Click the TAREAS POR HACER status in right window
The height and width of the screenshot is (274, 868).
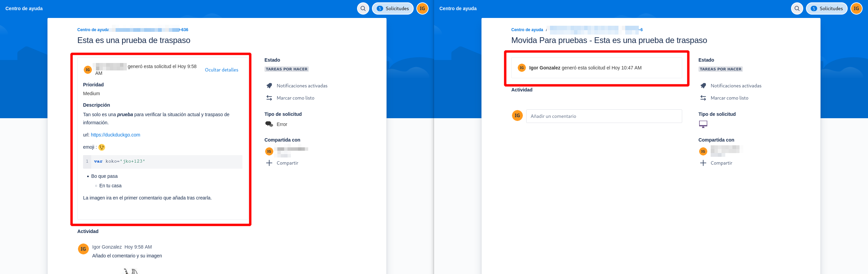click(721, 69)
